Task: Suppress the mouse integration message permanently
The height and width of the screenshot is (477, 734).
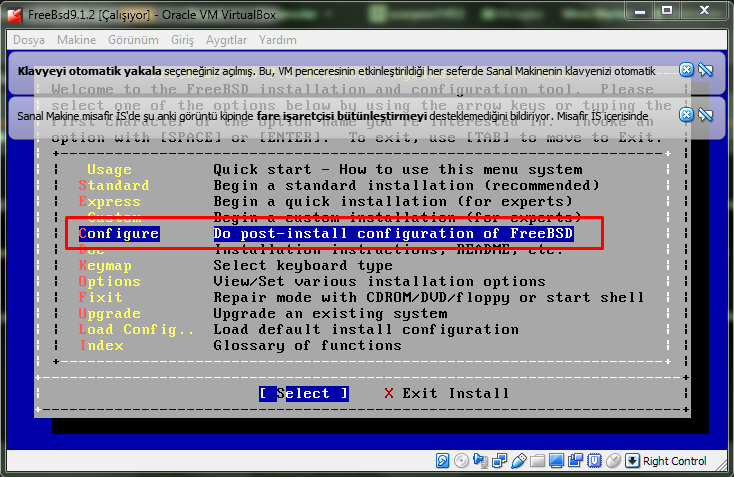Action: click(705, 114)
